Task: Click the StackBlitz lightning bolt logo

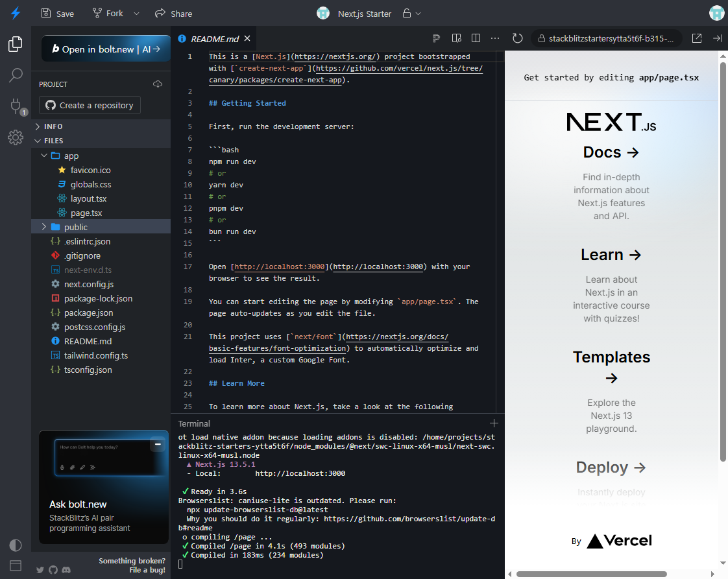Action: click(16, 13)
